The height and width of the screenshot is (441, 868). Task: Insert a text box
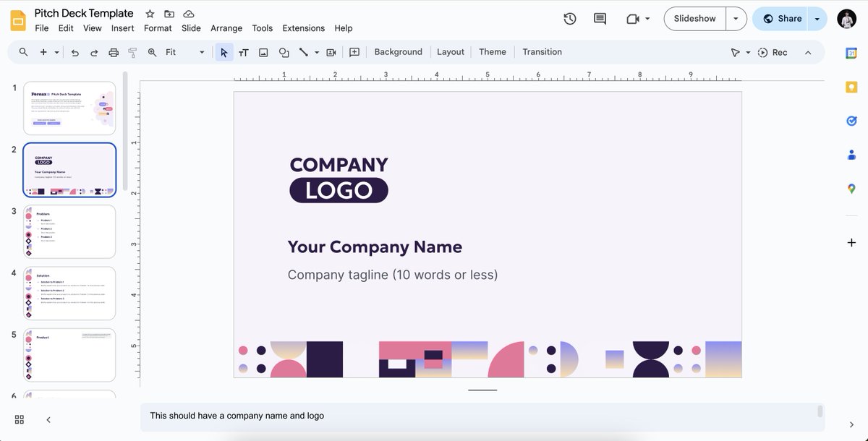pyautogui.click(x=244, y=51)
